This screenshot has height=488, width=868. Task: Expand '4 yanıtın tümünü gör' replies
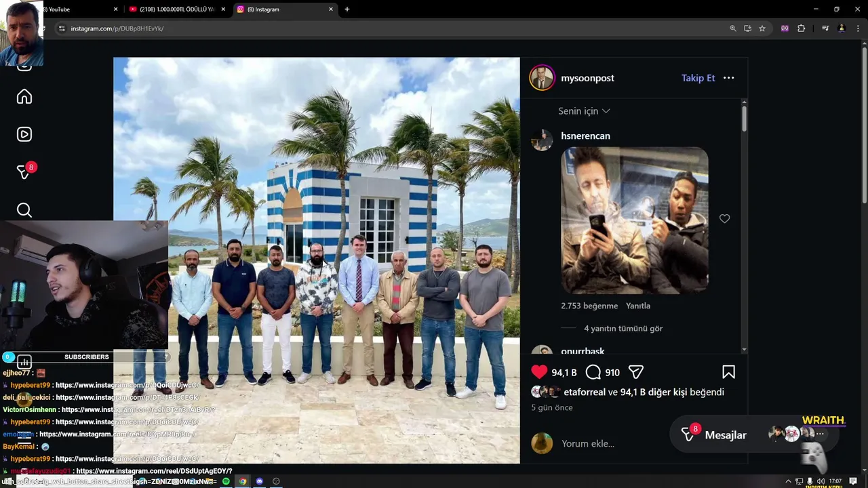coord(623,329)
